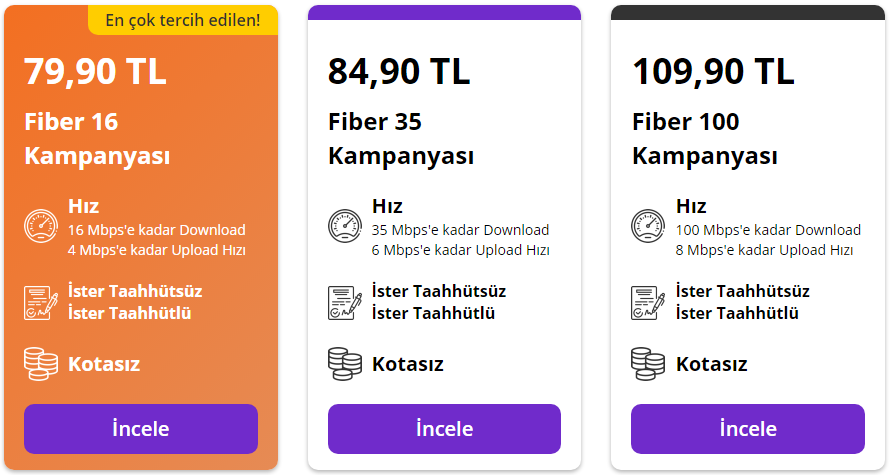The height and width of the screenshot is (475, 891).
Task: Click the contract document icon in Fiber 16 card
Action: click(x=41, y=302)
